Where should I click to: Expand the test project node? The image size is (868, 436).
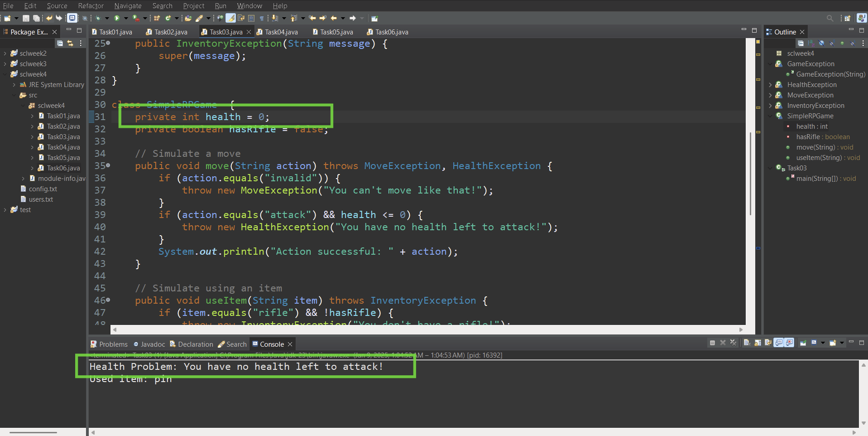click(5, 210)
